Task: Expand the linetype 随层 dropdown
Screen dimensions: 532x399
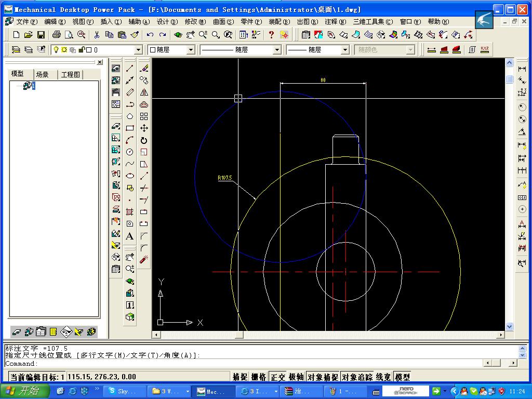Action: [x=276, y=50]
